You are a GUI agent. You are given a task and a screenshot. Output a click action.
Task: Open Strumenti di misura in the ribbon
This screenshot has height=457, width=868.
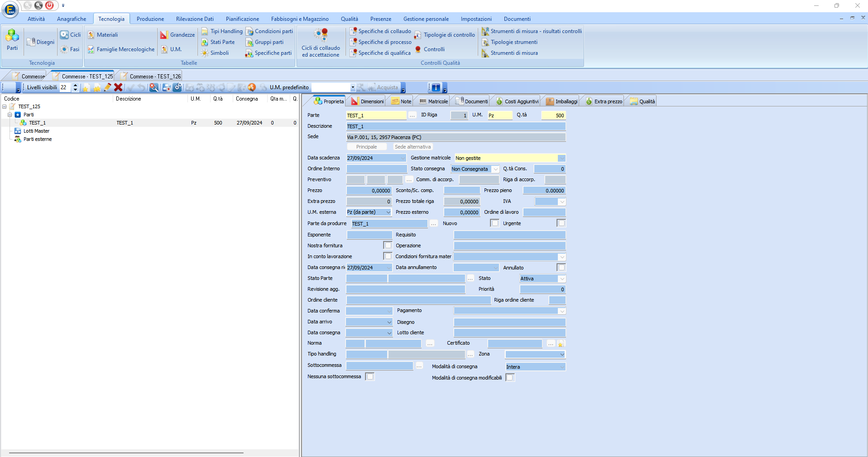coord(510,53)
